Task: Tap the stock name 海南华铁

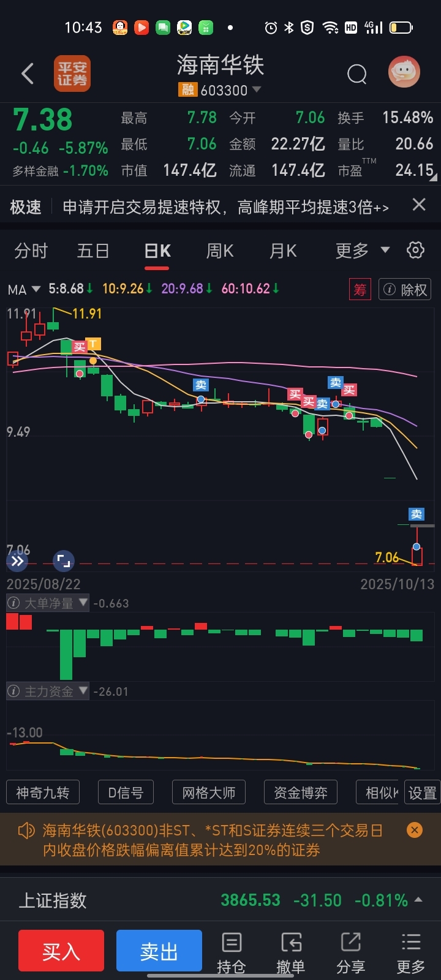Action: 221,65
